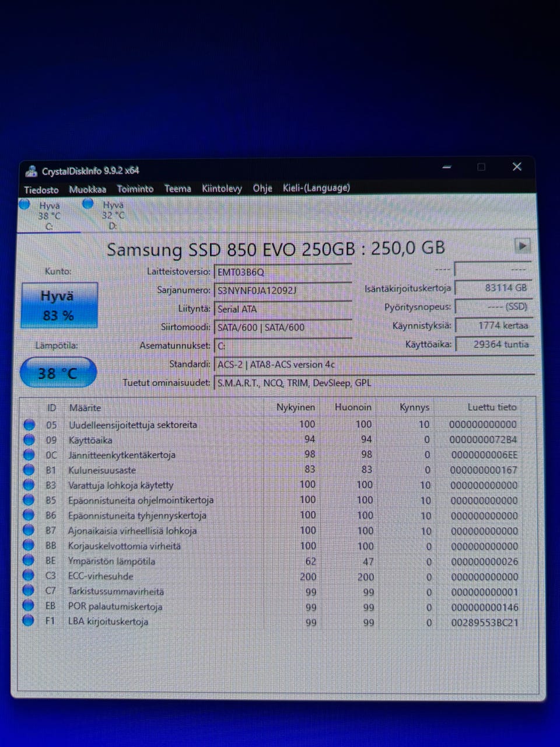Open the Kiintolevy menu
The image size is (560, 747).
coord(222,188)
